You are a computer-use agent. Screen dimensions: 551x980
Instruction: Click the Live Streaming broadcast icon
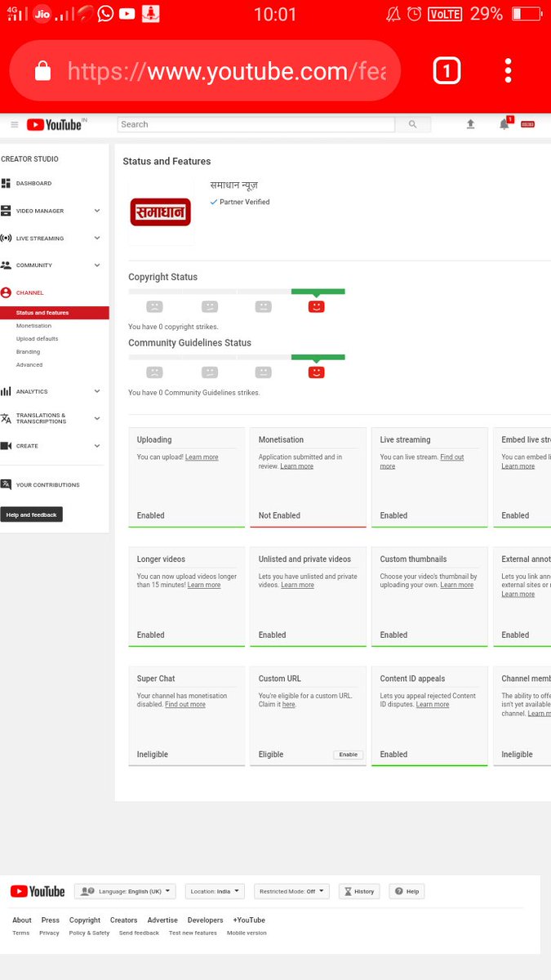pyautogui.click(x=6, y=238)
